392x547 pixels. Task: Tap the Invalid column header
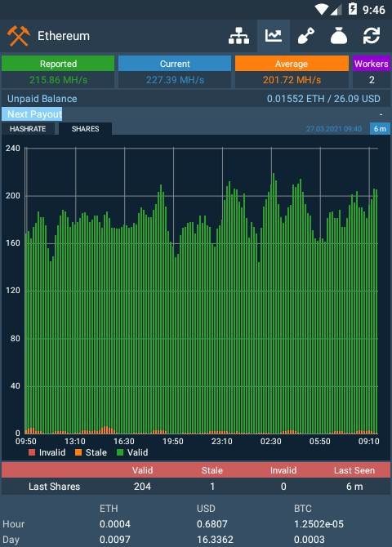click(283, 470)
